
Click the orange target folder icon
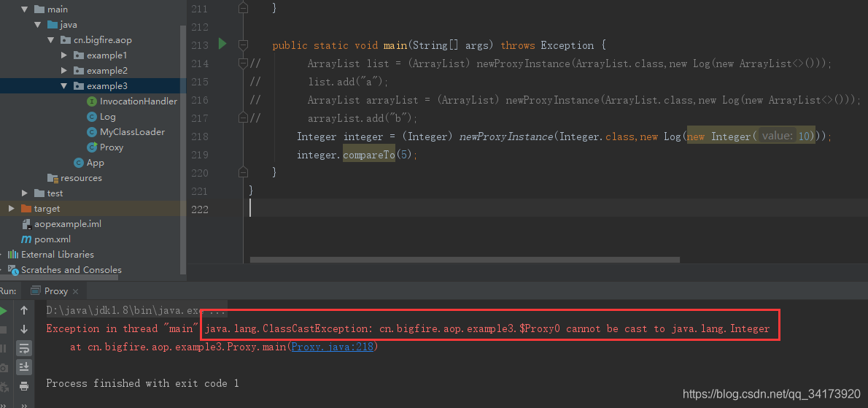coord(26,209)
